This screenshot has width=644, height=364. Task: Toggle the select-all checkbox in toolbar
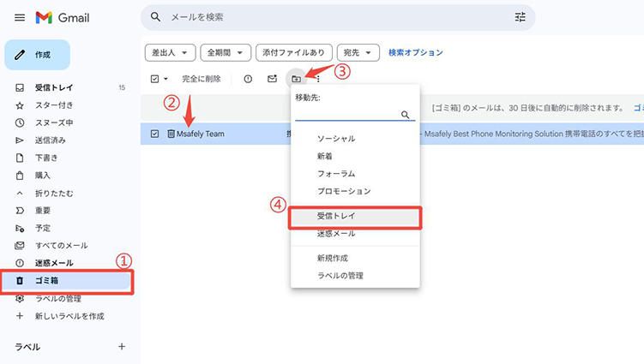(x=154, y=79)
